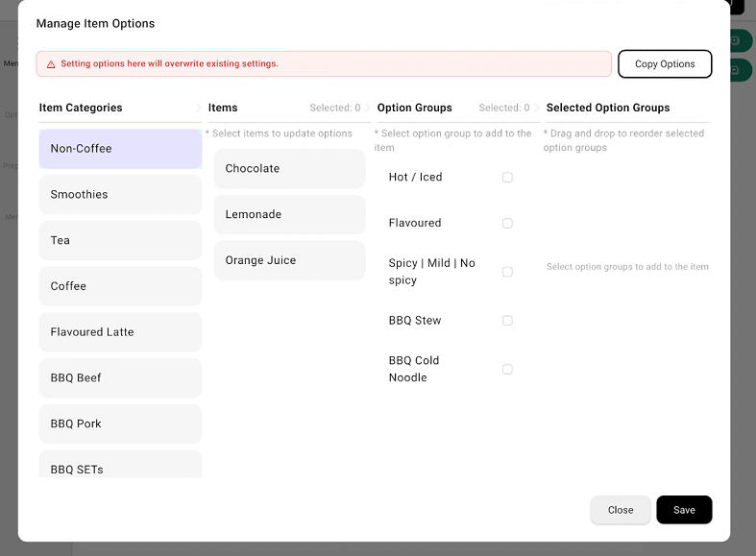Click the Selected Option Groups header

click(608, 108)
